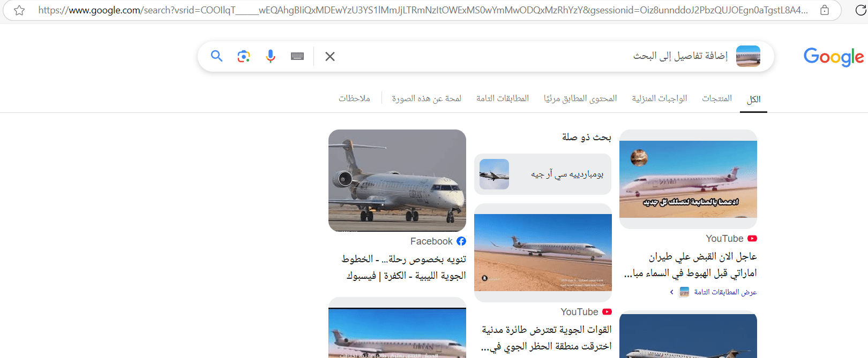
Task: Select لمحة عن هذه الصورة tab
Action: (426, 98)
